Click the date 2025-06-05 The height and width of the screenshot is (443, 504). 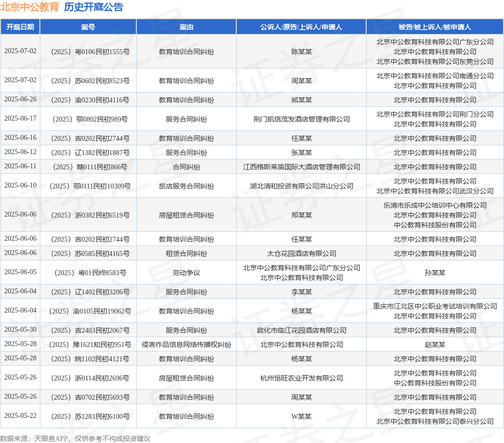[x=20, y=272]
